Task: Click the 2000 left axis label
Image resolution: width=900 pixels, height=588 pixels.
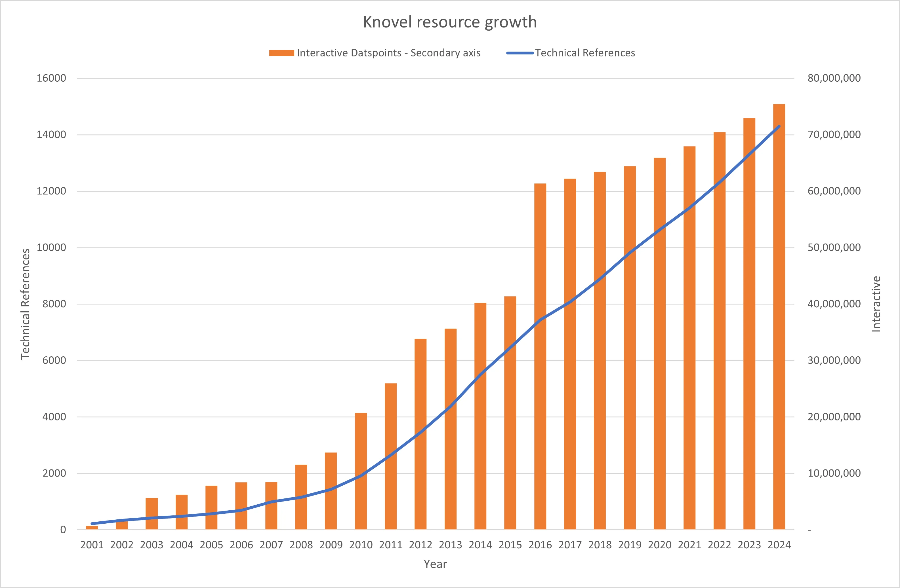Action: 54,473
